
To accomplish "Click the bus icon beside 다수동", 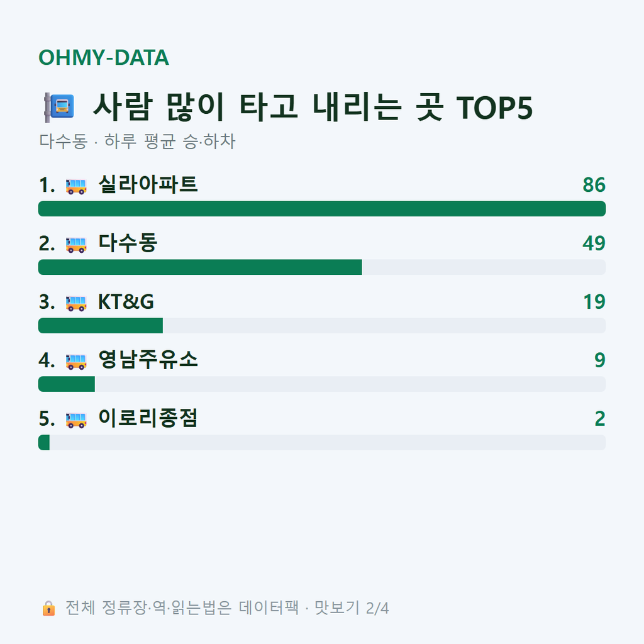I will pyautogui.click(x=76, y=245).
